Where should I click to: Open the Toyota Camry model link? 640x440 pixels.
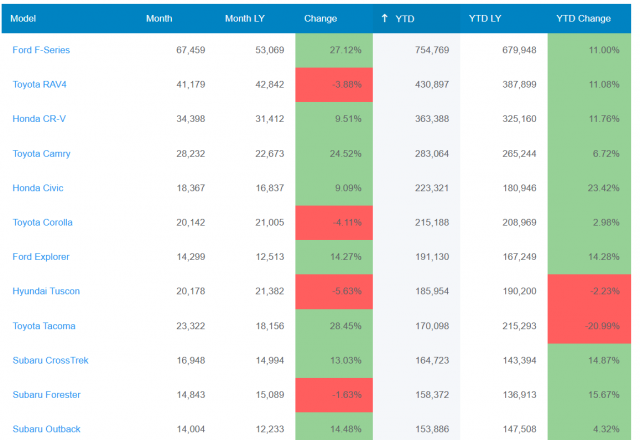pos(42,153)
